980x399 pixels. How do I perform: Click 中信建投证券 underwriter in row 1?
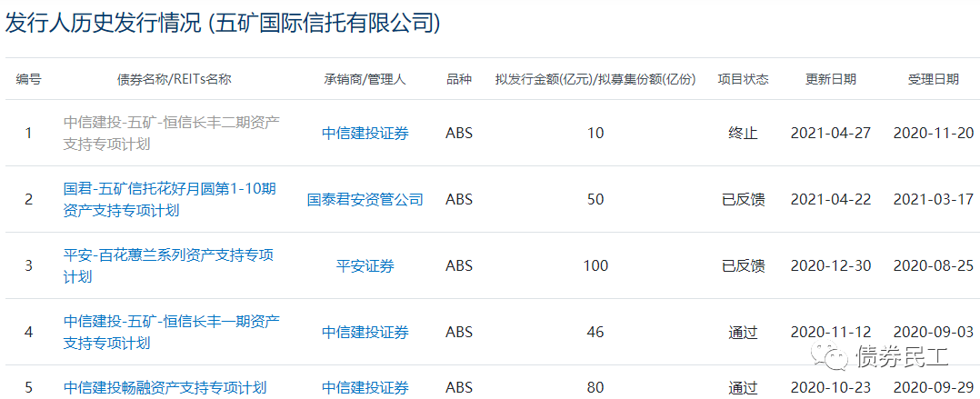point(365,133)
